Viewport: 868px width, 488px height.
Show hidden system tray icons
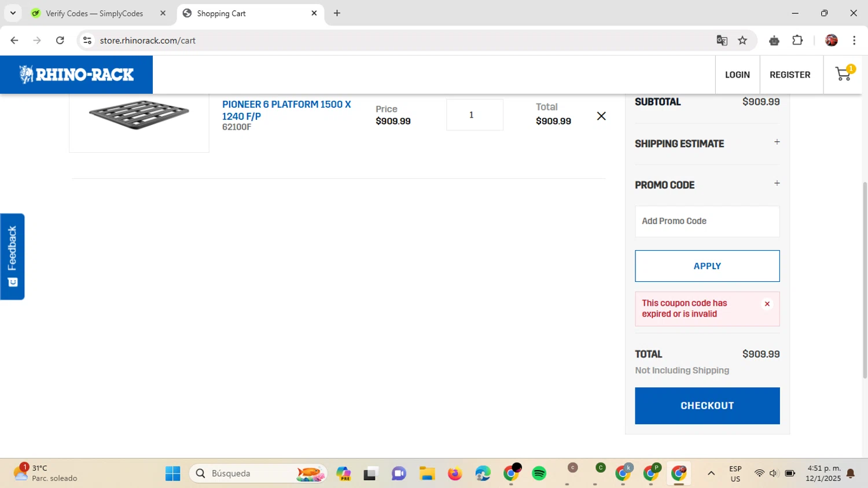(711, 474)
